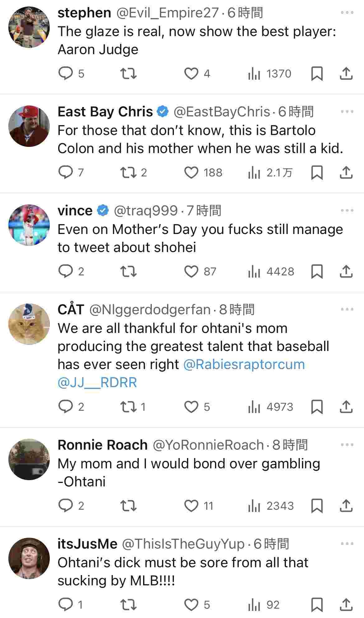Open more options menu on vince's post
Image resolution: width=364 pixels, height=618 pixels.
point(347,211)
